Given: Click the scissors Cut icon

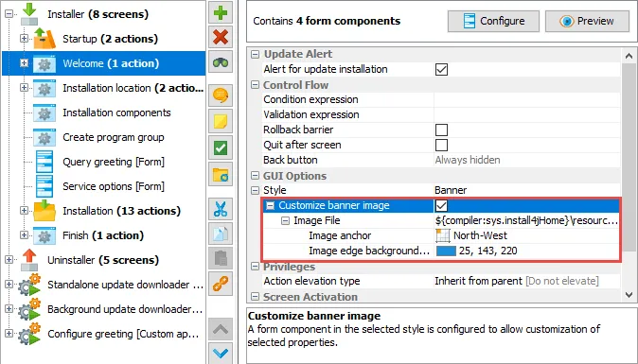Looking at the screenshot, I should 221,209.
